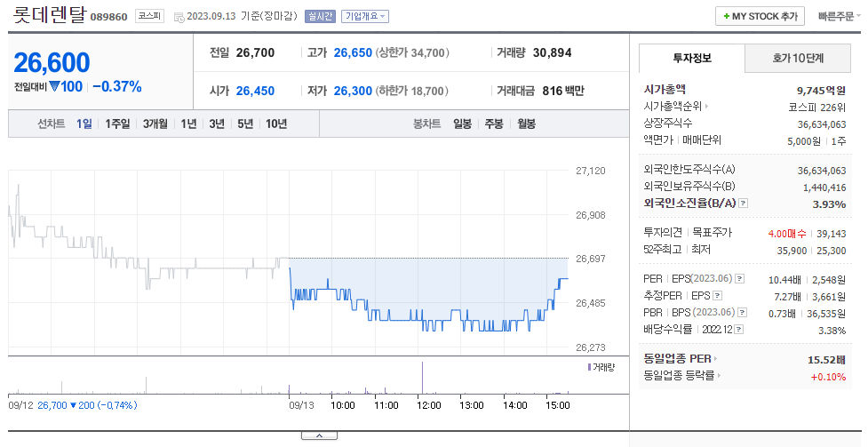The height and width of the screenshot is (447, 868).
Task: Click the 0.73배 PBR value
Action: (782, 314)
